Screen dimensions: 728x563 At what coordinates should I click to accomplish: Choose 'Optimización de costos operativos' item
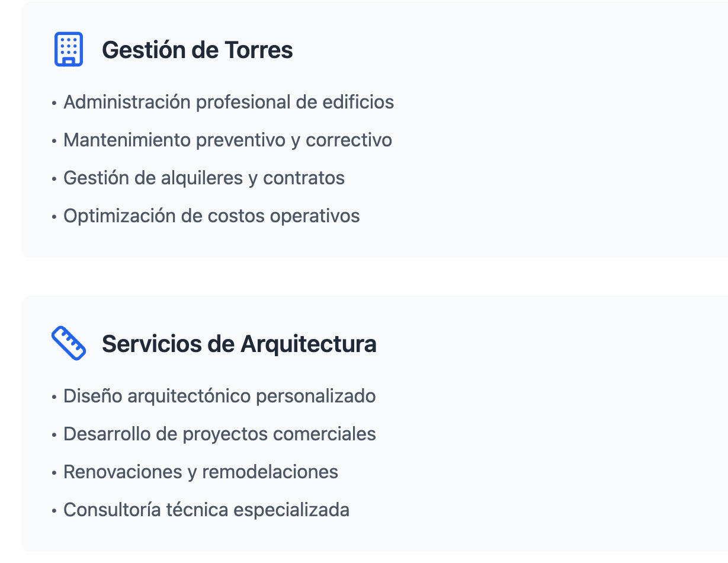211,216
